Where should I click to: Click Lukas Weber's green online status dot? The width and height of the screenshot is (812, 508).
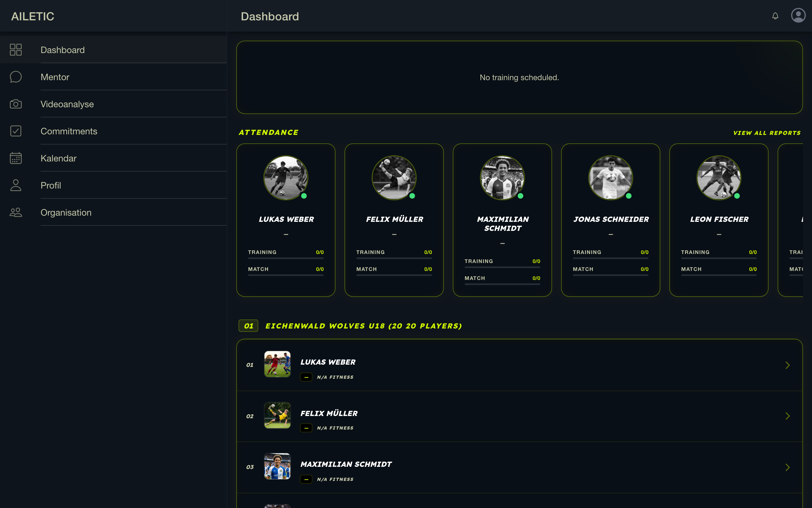coord(304,196)
